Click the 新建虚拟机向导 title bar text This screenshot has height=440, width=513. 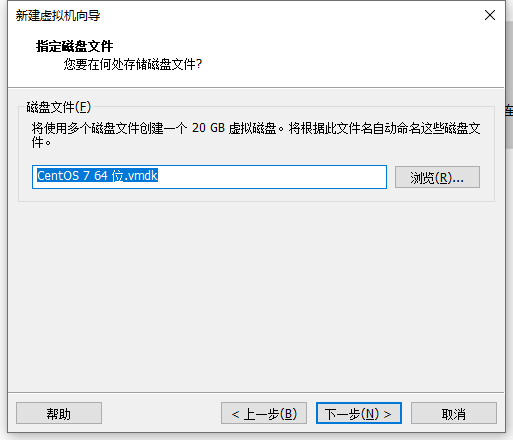coord(58,16)
